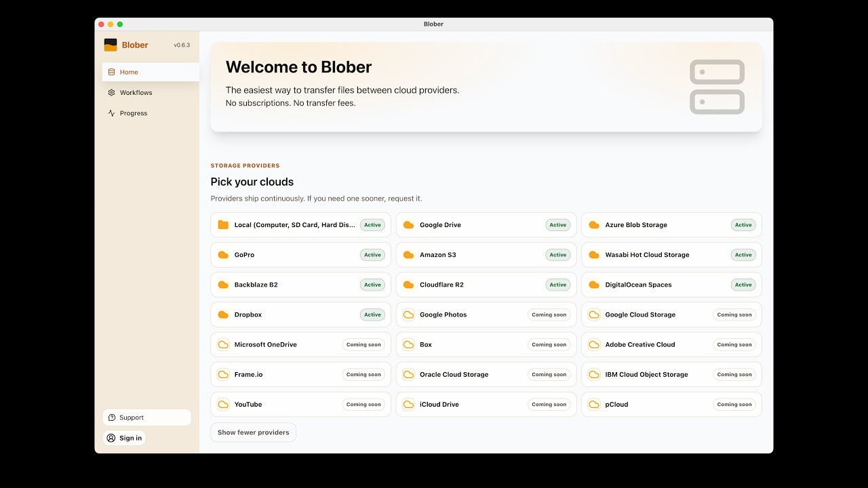The width and height of the screenshot is (868, 488).
Task: Click the Google Drive cloud icon
Action: (408, 225)
